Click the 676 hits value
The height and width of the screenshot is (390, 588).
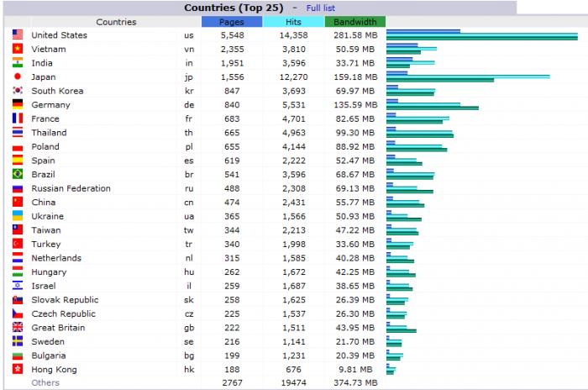(x=293, y=369)
